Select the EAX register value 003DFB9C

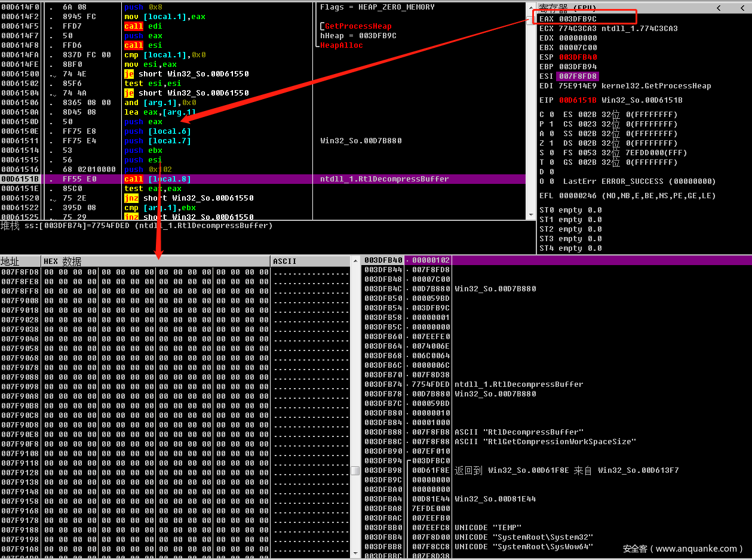coord(577,19)
